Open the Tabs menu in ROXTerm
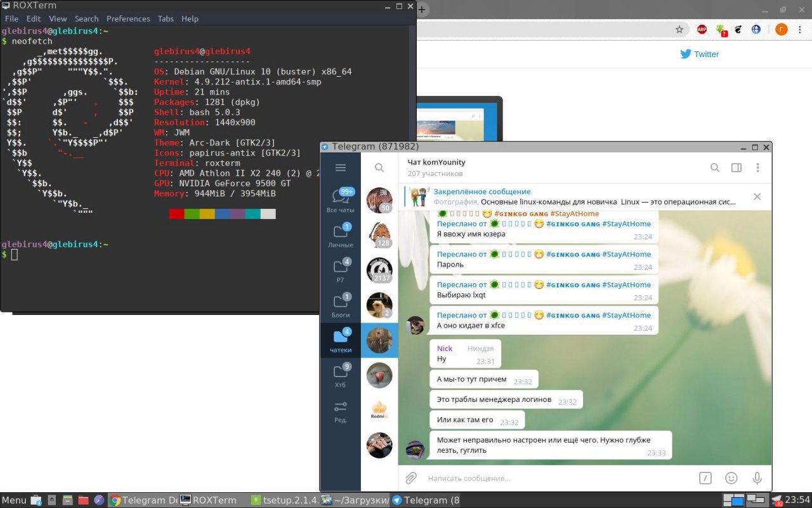Image resolution: width=812 pixels, height=508 pixels. tap(166, 18)
